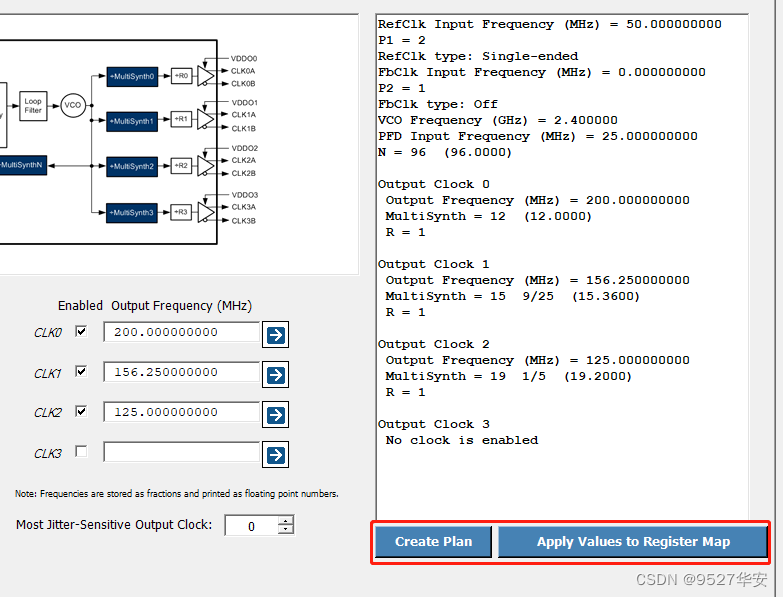Click the arrow button next to CLK1 frequency
This screenshot has width=783, height=597.
tap(276, 375)
